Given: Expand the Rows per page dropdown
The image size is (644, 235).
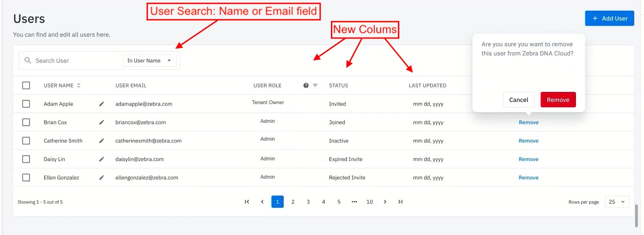Looking at the screenshot, I should pos(617,202).
